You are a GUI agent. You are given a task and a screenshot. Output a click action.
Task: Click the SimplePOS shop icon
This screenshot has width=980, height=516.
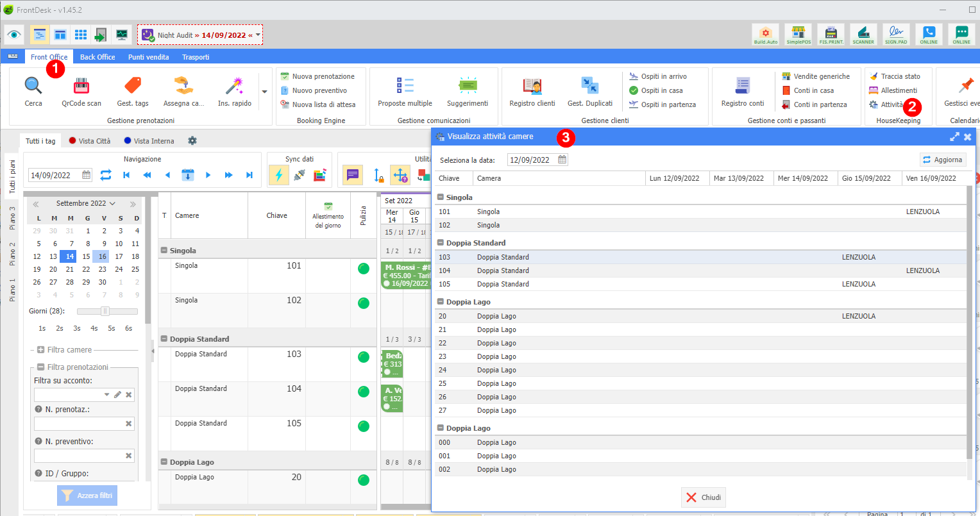pos(798,35)
